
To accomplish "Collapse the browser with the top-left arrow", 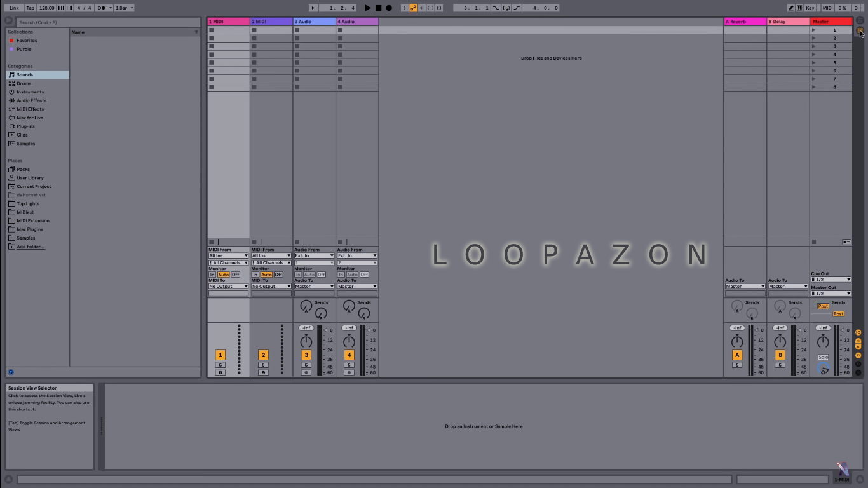I will pos(9,21).
